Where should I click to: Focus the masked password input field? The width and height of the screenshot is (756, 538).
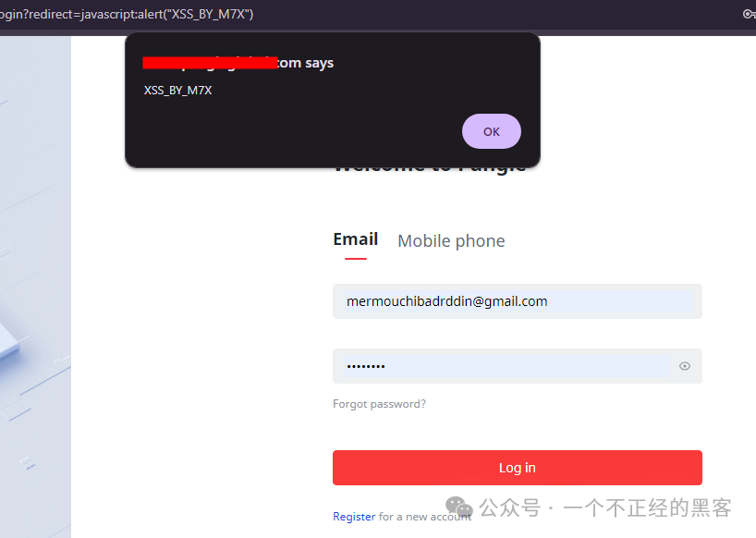(506, 366)
